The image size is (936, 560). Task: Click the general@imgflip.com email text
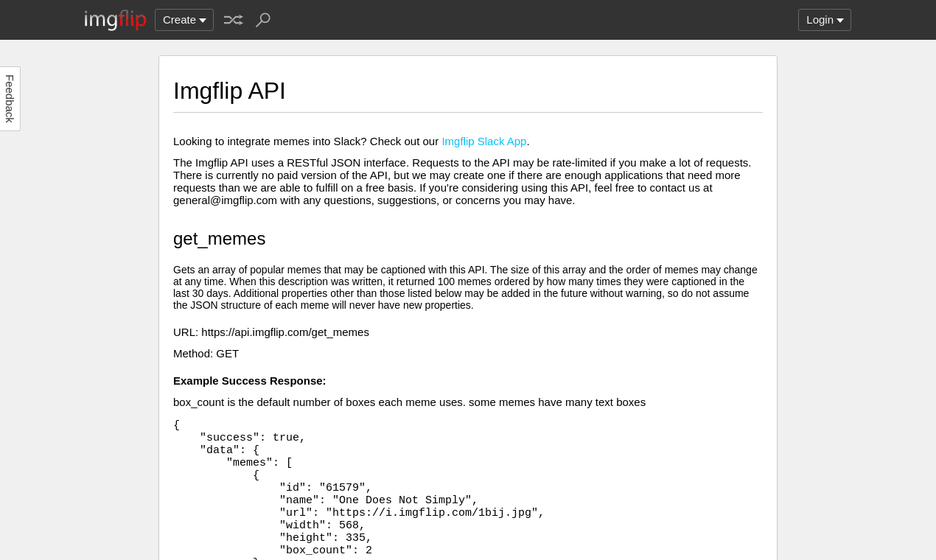pos(226,200)
